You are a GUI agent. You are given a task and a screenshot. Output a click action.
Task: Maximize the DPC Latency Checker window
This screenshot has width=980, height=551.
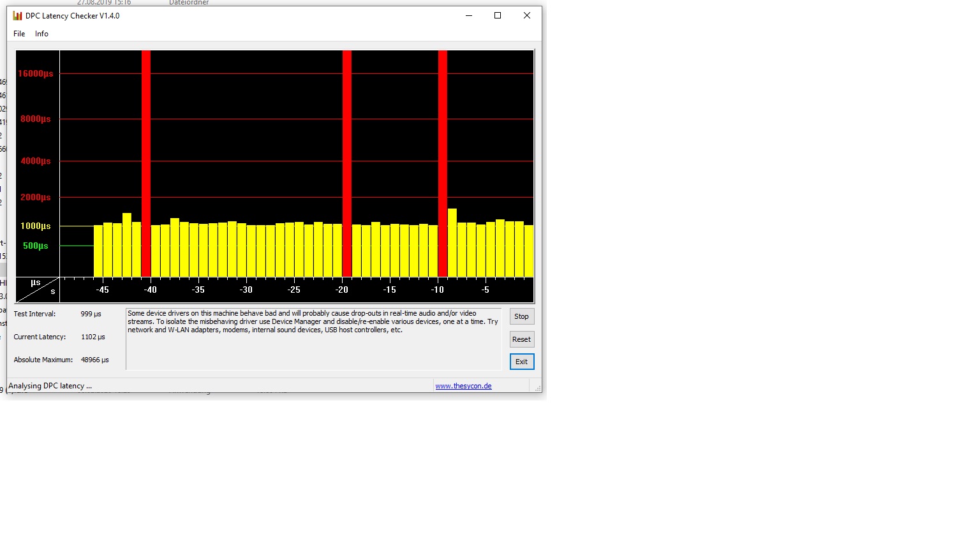[498, 16]
